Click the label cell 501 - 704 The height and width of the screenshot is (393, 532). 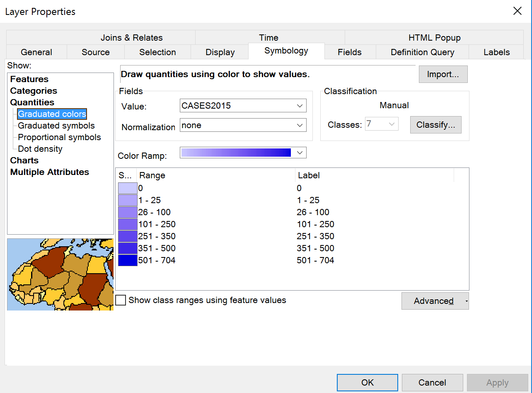(x=316, y=260)
